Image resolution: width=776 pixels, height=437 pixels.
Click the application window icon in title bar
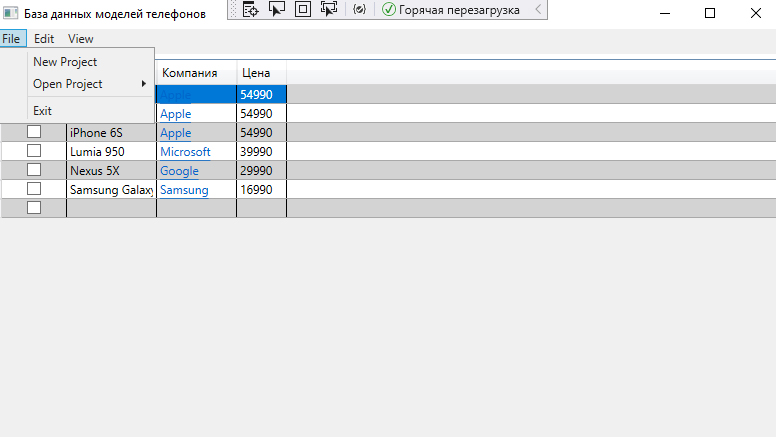coord(10,13)
